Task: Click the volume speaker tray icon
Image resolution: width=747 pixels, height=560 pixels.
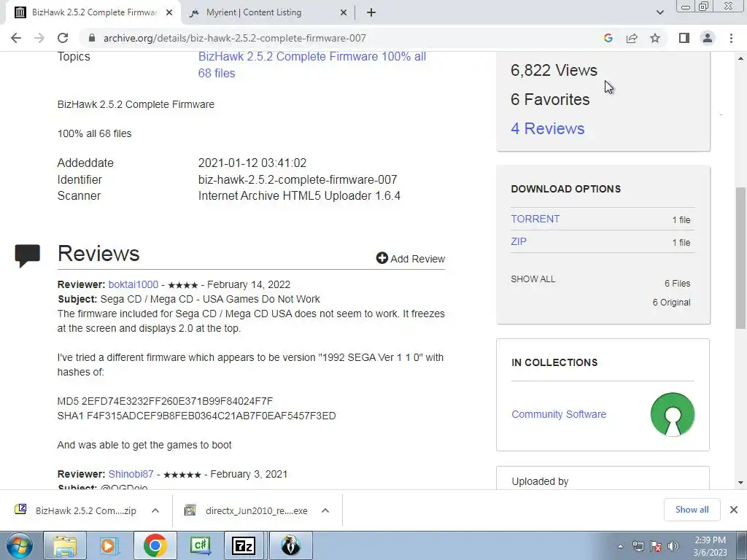Action: (x=673, y=546)
